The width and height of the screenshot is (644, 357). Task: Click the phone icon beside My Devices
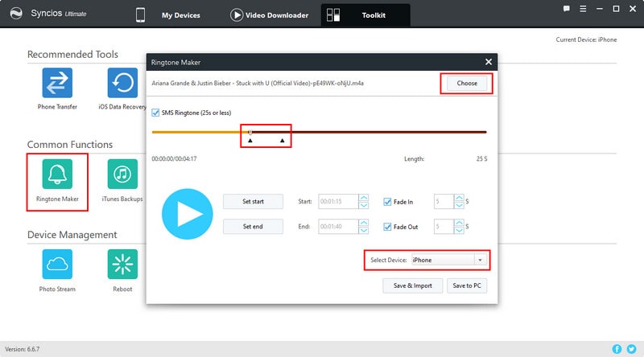click(x=140, y=15)
